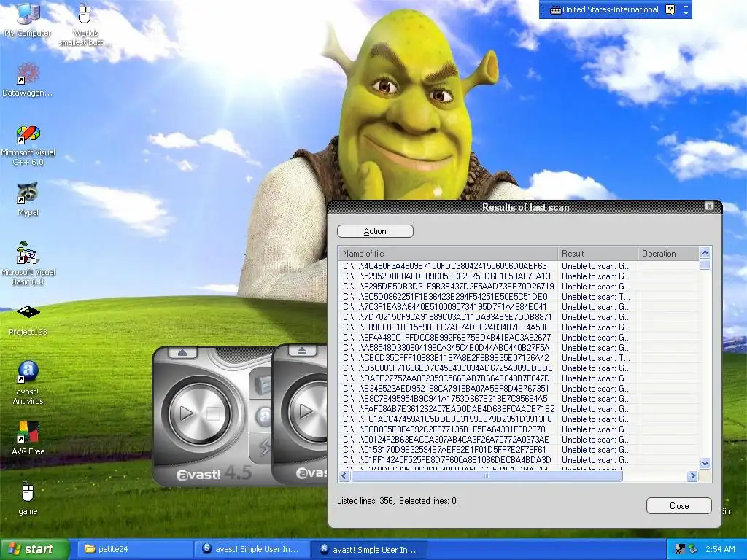
Task: Select row FAF08AB7E361262457EAD0DAE4D6B6FCAACB71E2
Action: [x=519, y=409]
